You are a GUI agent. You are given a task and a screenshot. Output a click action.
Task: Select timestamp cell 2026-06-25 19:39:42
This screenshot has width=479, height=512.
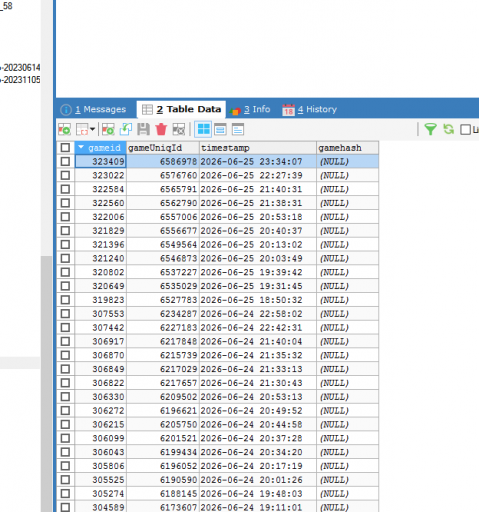point(258,272)
